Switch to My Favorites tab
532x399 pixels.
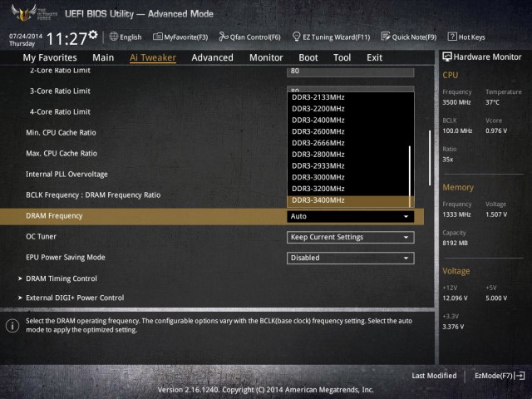point(50,57)
